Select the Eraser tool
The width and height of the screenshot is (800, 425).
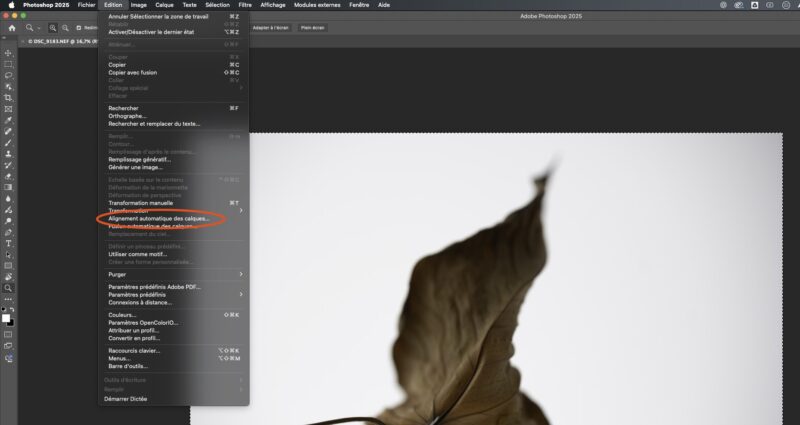[x=8, y=177]
